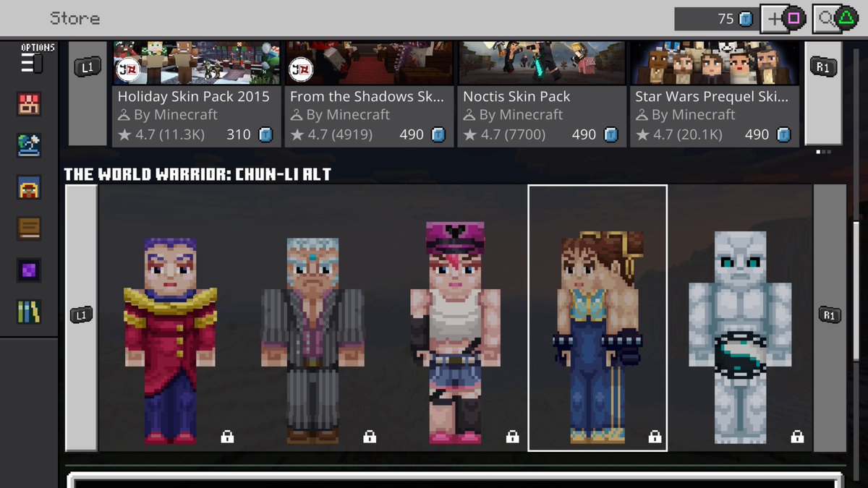Click lock icon under pink-cap fighter skin
The height and width of the screenshot is (488, 868).
512,436
